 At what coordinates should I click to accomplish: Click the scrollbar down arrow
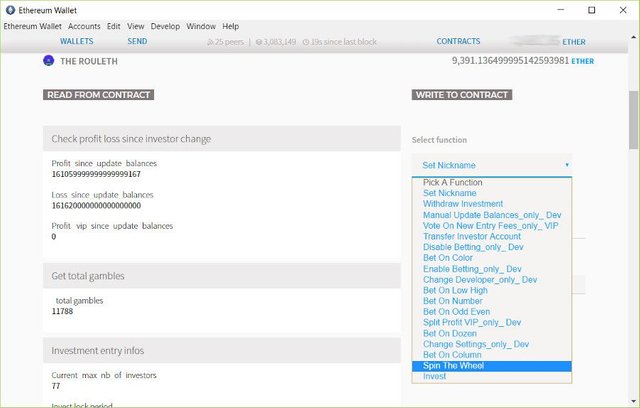pyautogui.click(x=633, y=401)
